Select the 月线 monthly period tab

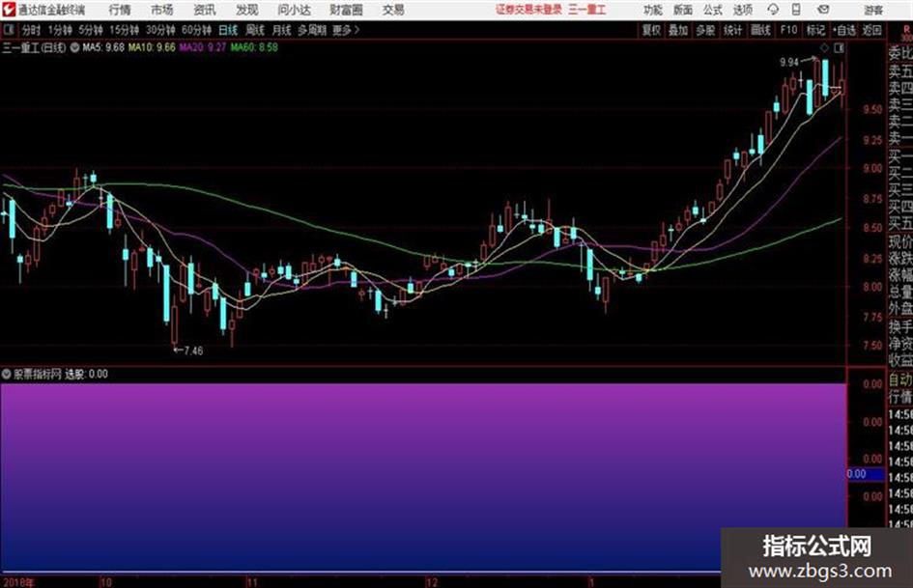282,30
